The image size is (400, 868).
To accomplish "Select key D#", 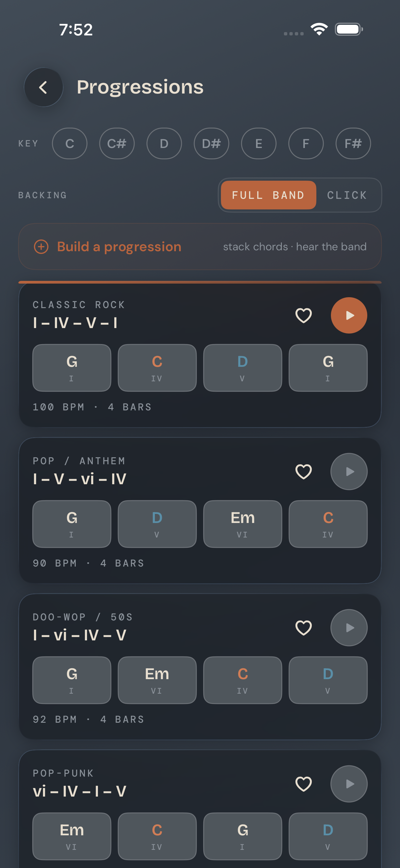I will (x=212, y=143).
